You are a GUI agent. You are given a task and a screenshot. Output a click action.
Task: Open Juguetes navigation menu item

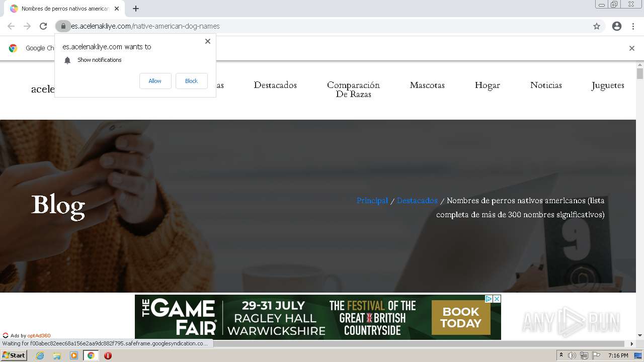(608, 85)
